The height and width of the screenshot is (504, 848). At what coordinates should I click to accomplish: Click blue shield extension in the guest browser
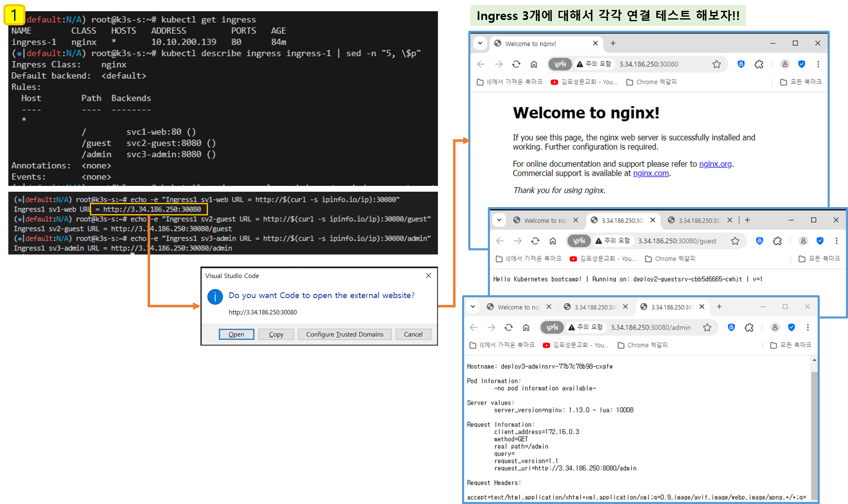[x=759, y=241]
